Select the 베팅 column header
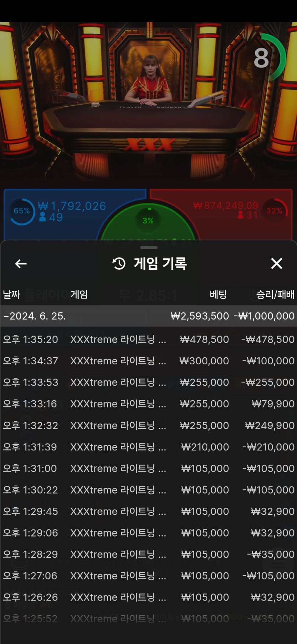Viewport: 297px width, 644px height. point(218,294)
